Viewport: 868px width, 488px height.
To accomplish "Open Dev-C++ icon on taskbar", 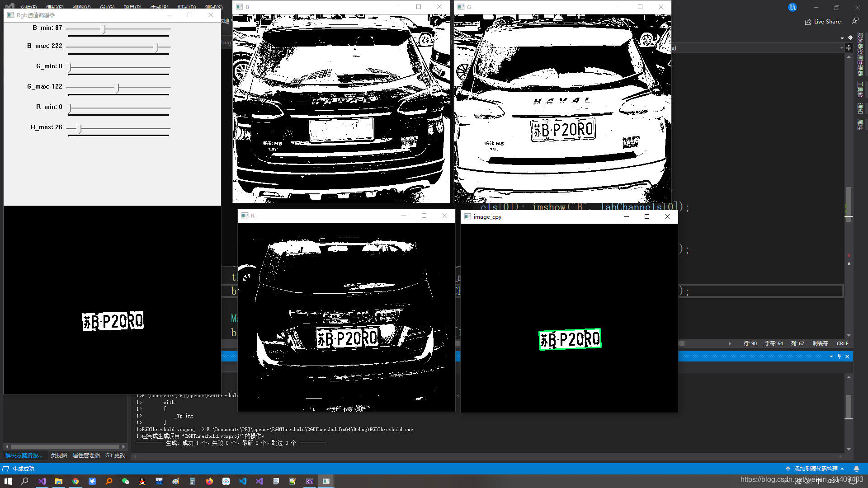I will click(159, 481).
